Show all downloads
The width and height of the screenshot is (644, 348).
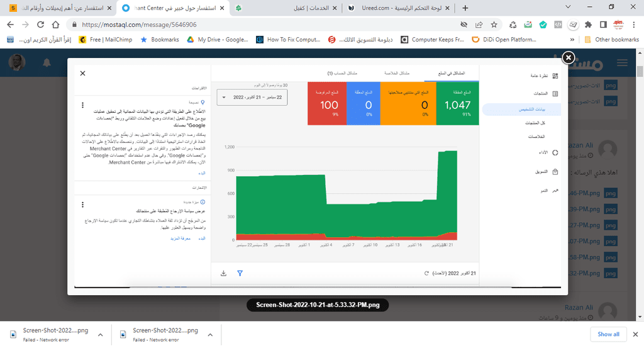pyautogui.click(x=608, y=334)
